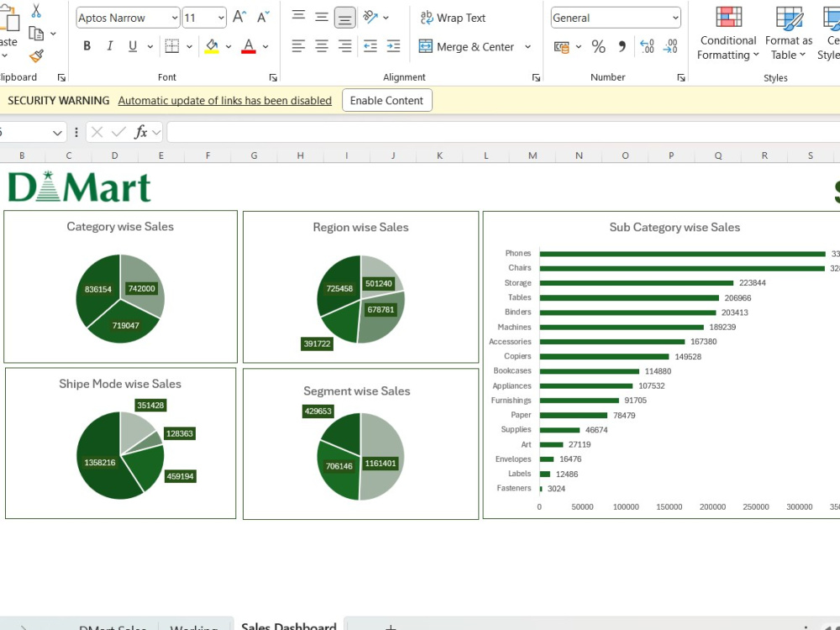Viewport: 840px width, 630px height.
Task: Click the Percent Style icon
Action: click(599, 47)
